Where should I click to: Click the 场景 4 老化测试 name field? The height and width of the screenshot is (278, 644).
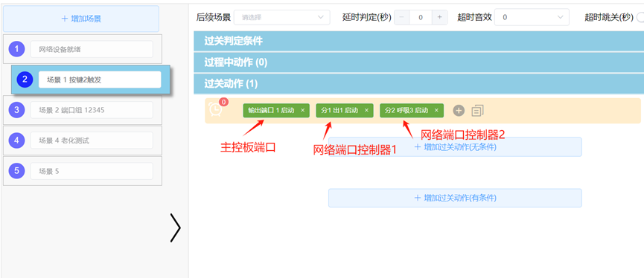(x=92, y=140)
